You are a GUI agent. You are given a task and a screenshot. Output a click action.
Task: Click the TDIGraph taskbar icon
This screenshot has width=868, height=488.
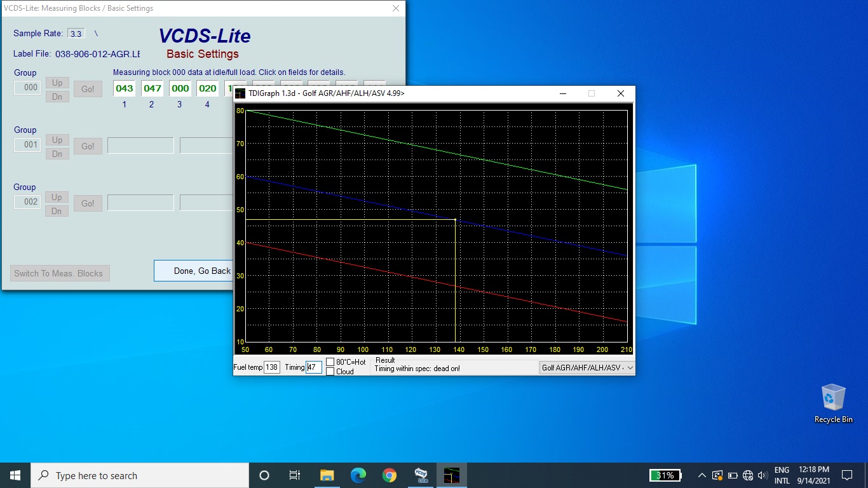click(x=452, y=475)
